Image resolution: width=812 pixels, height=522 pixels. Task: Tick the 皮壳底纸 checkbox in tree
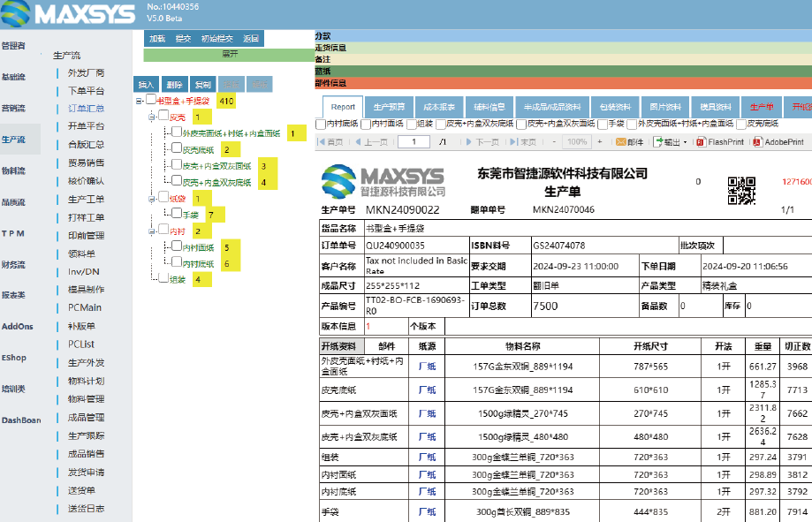[177, 148]
